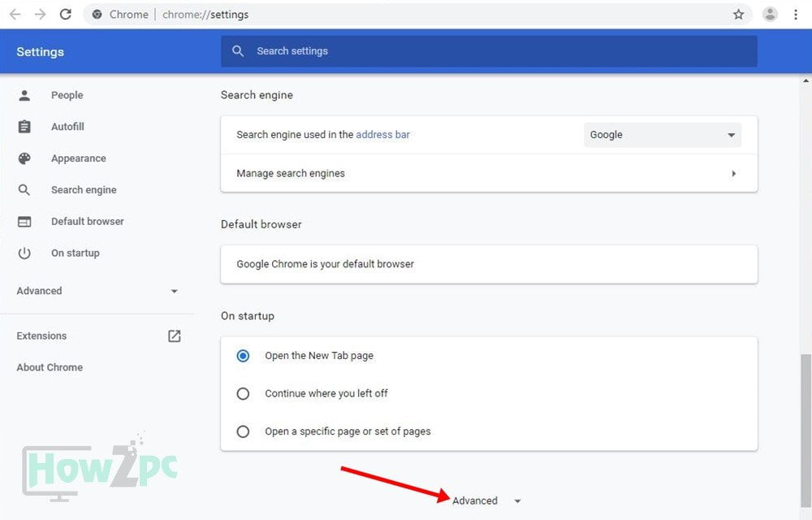Viewport: 812px width, 520px height.
Task: Choose Open a specific page or set of pages
Action: click(243, 431)
